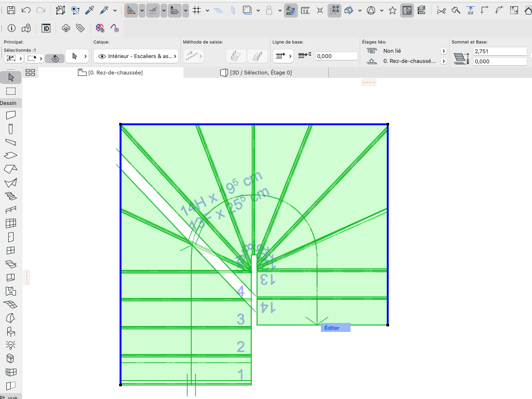Expand the Non lié linked-story chevron
The height and width of the screenshot is (399, 532).
(443, 51)
